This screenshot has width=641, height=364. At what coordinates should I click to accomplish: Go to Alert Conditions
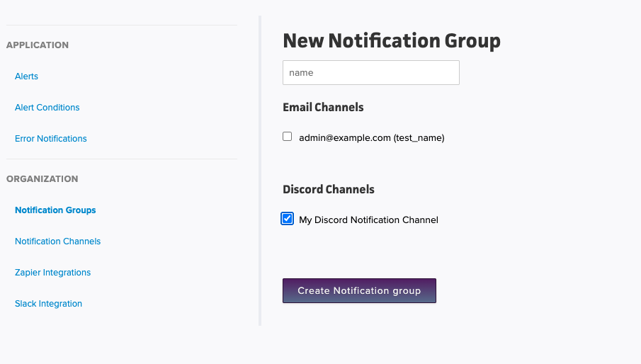coord(47,108)
